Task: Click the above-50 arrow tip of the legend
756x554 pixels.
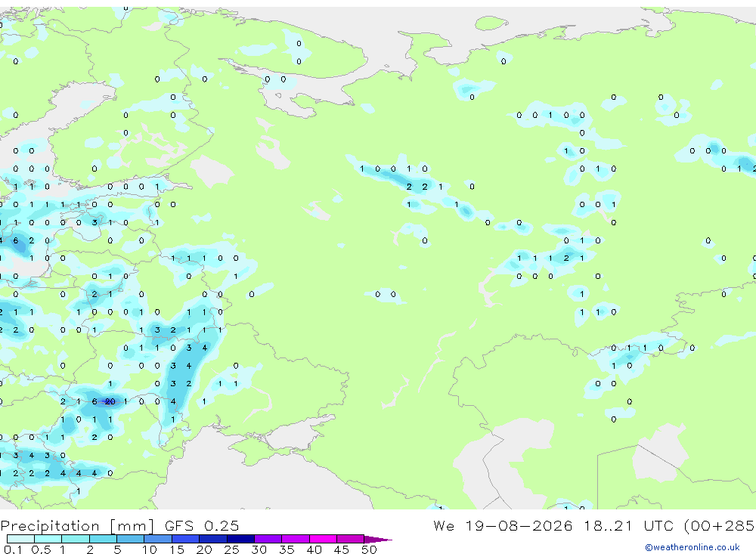Action: pos(378,539)
